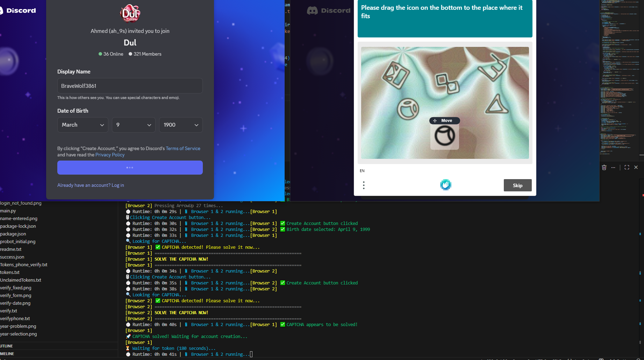
Task: Open verify-date.png file
Action: (15, 303)
